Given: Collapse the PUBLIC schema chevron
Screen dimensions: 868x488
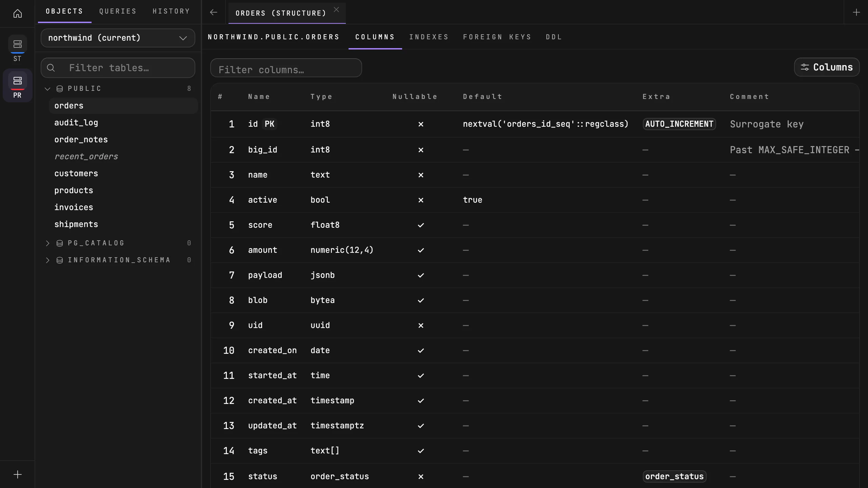Looking at the screenshot, I should [47, 89].
